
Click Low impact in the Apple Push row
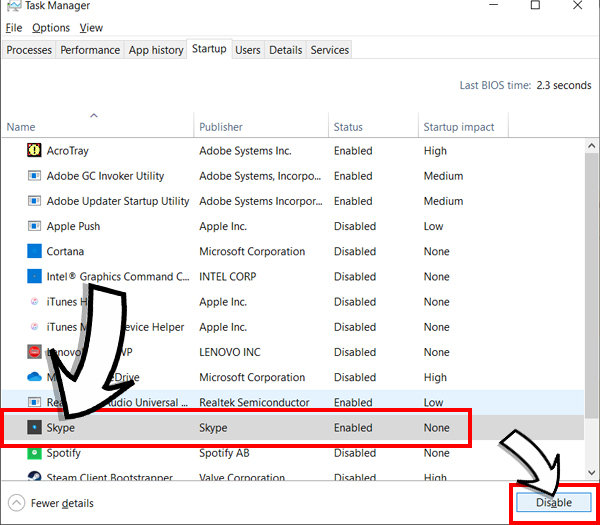[x=433, y=227]
